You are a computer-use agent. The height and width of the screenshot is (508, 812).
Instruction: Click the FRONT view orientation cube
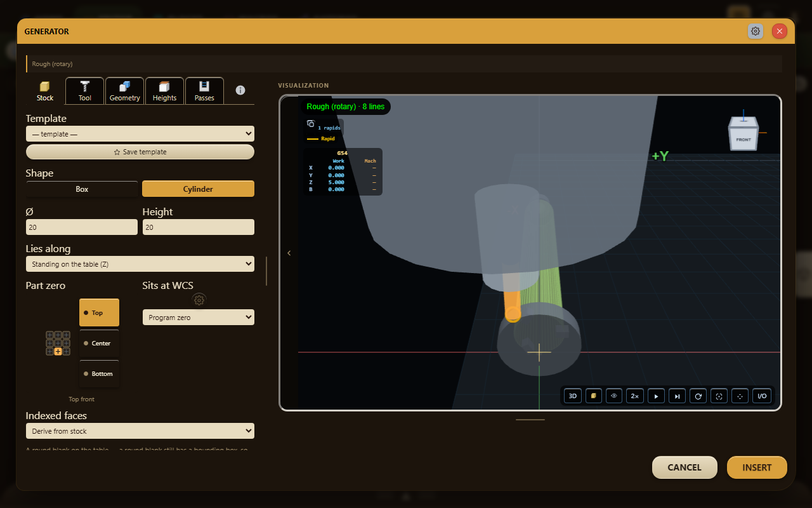[x=743, y=135]
